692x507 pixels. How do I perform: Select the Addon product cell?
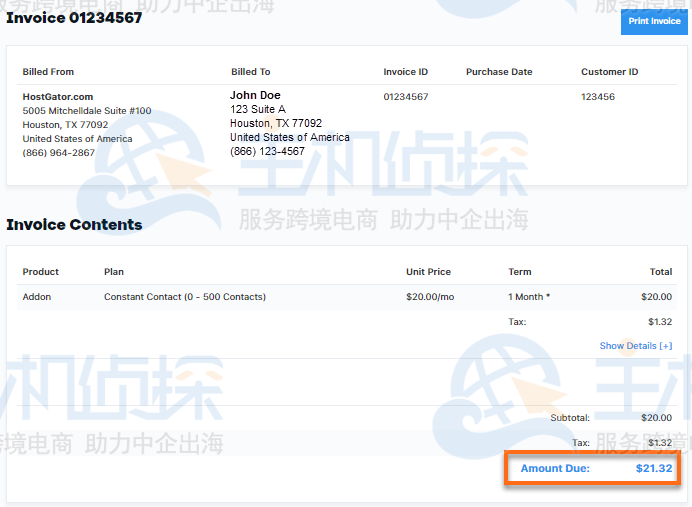coord(37,297)
